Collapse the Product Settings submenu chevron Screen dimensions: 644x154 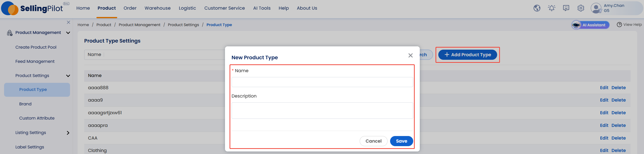(68, 76)
